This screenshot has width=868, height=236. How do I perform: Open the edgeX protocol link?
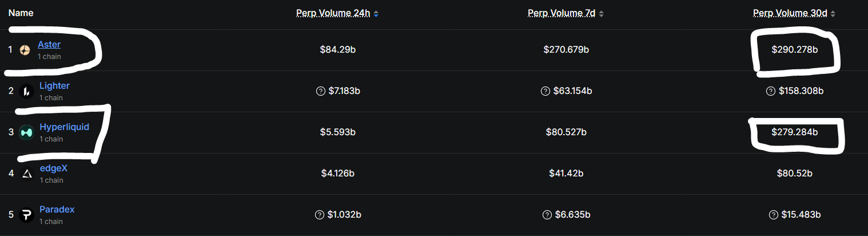click(x=53, y=168)
